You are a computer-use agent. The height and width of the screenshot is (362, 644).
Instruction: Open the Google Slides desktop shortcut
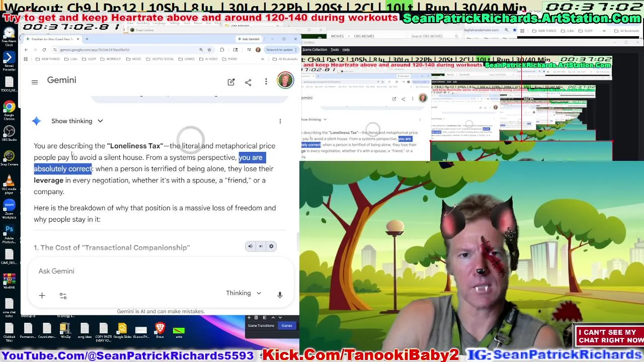pos(122,331)
